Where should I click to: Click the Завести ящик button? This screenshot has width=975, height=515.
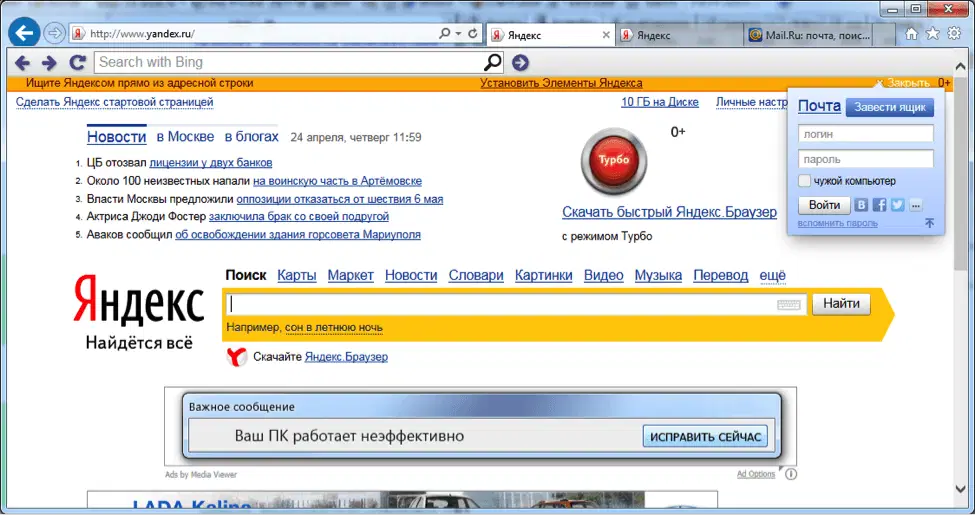889,107
